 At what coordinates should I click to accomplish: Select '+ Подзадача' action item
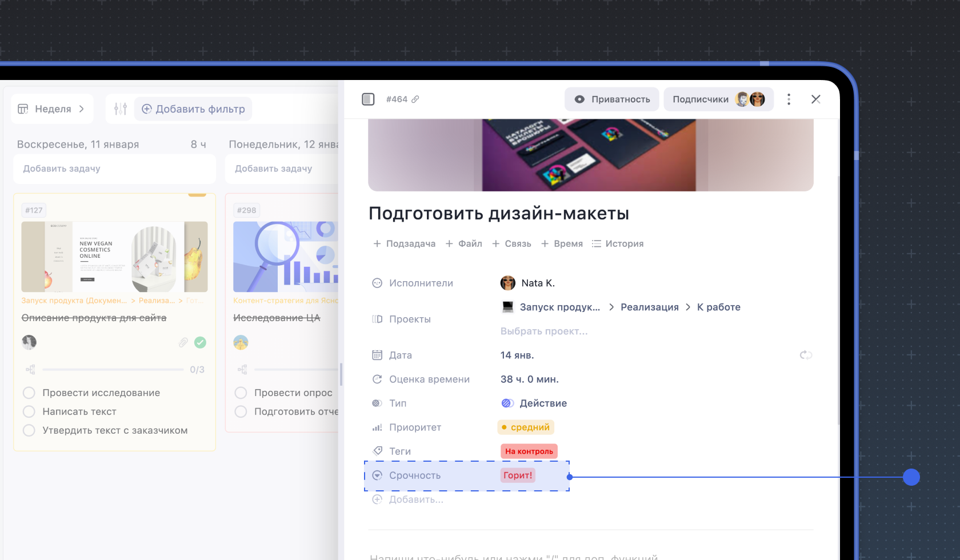[404, 244]
